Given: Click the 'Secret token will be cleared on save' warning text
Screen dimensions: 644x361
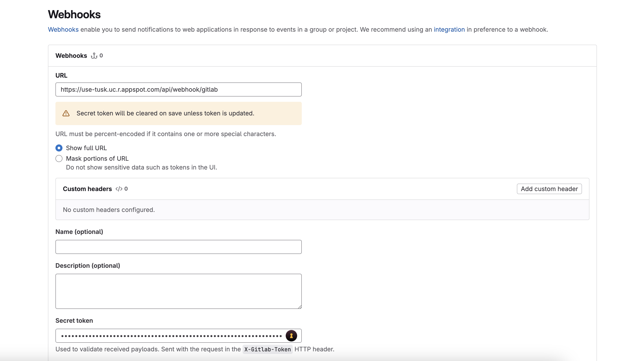Looking at the screenshot, I should (x=165, y=113).
